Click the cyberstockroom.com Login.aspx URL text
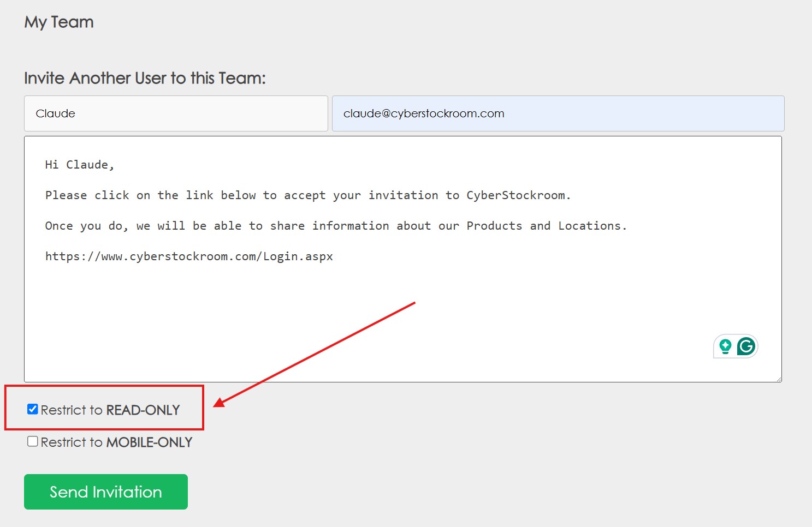Viewport: 812px width, 527px height. 189,256
